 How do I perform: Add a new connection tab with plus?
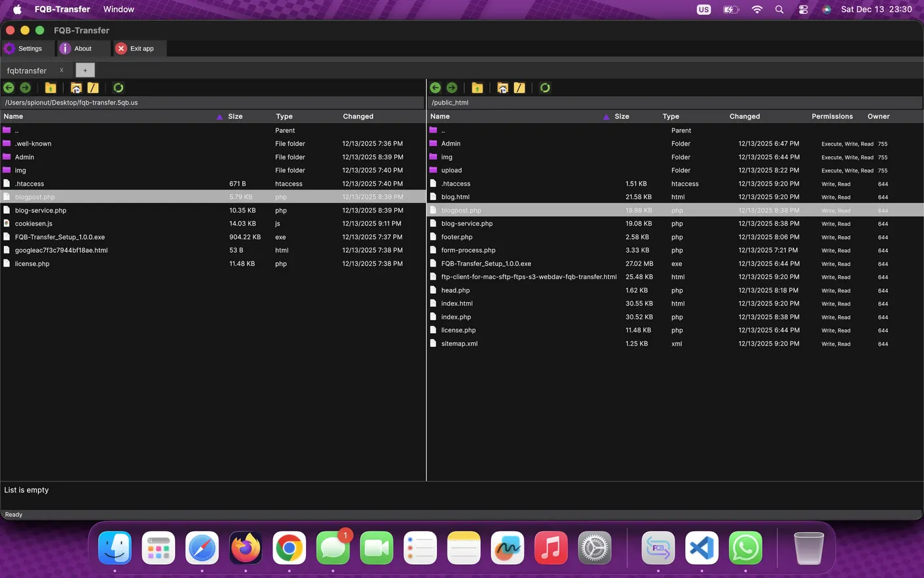tap(85, 70)
